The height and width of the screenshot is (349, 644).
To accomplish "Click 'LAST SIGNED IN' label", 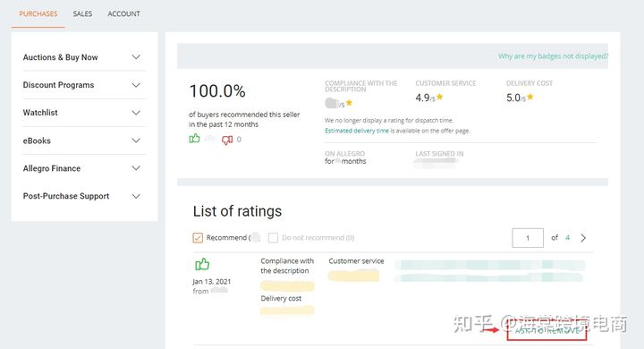I will click(439, 154).
